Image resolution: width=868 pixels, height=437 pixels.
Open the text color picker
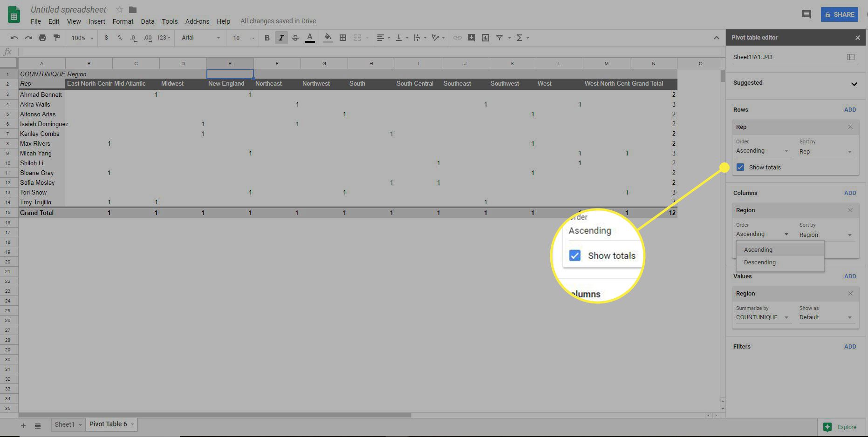(310, 38)
